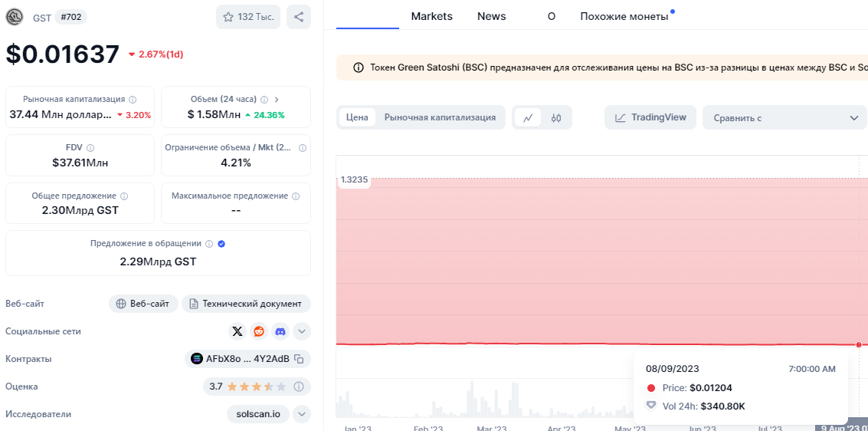868x431 pixels.
Task: Open the TradingView chart button
Action: click(x=650, y=117)
